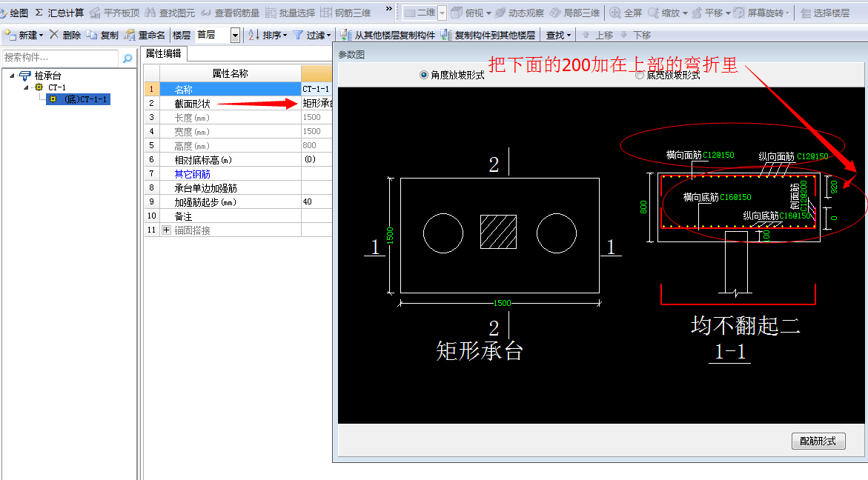Click 局部三维 partial 3D icon
The width and height of the screenshot is (868, 480).
(555, 13)
